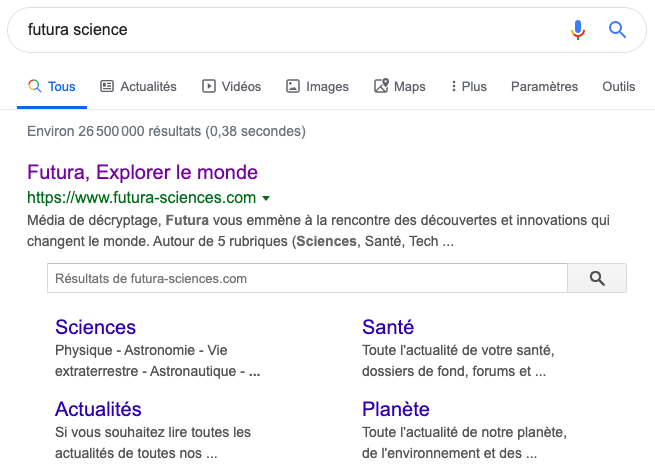This screenshot has width=655, height=466.
Task: Click the site search magnifier button
Action: [597, 278]
